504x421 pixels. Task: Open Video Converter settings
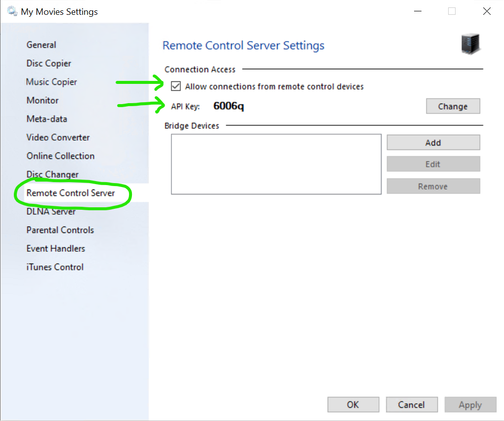[x=58, y=137]
